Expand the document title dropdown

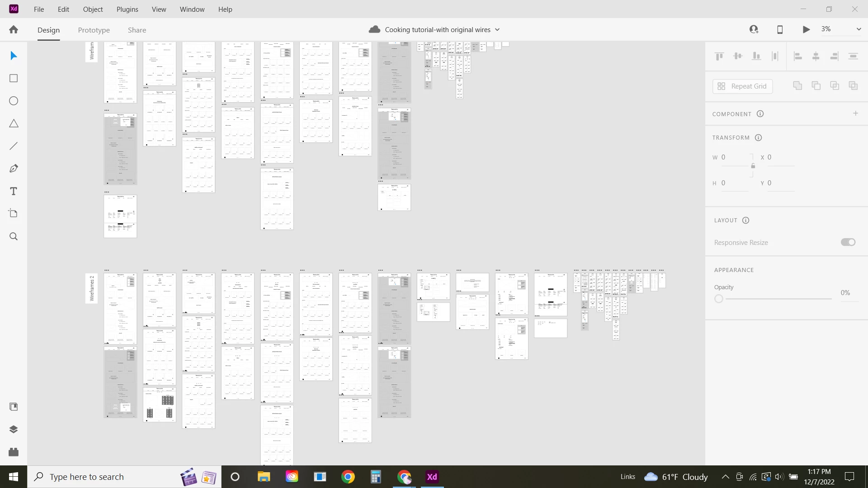(x=497, y=30)
